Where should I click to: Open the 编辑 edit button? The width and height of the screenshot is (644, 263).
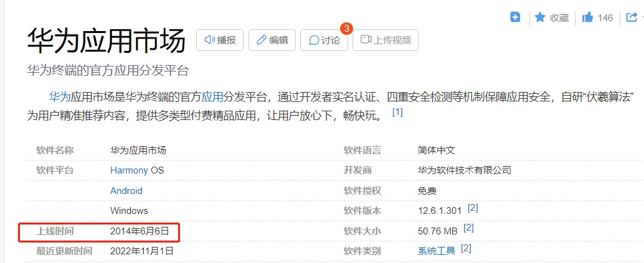(x=272, y=40)
